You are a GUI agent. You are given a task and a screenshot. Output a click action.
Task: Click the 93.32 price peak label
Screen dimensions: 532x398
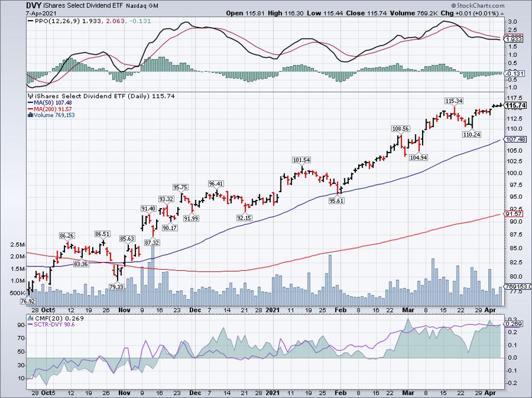pyautogui.click(x=166, y=199)
